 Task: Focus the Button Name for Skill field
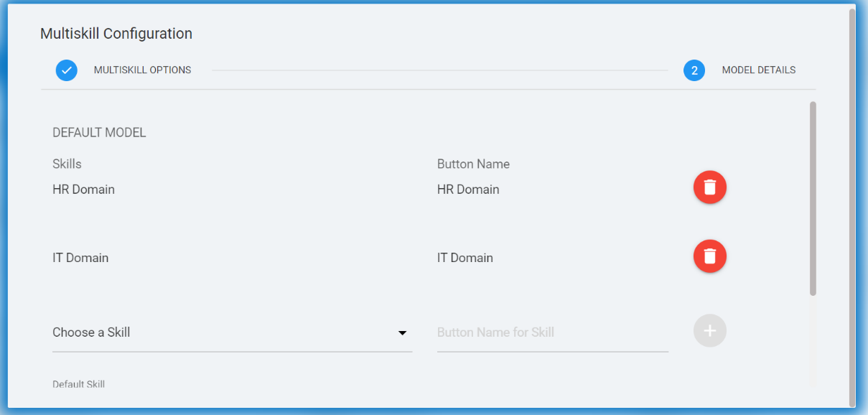tap(552, 332)
